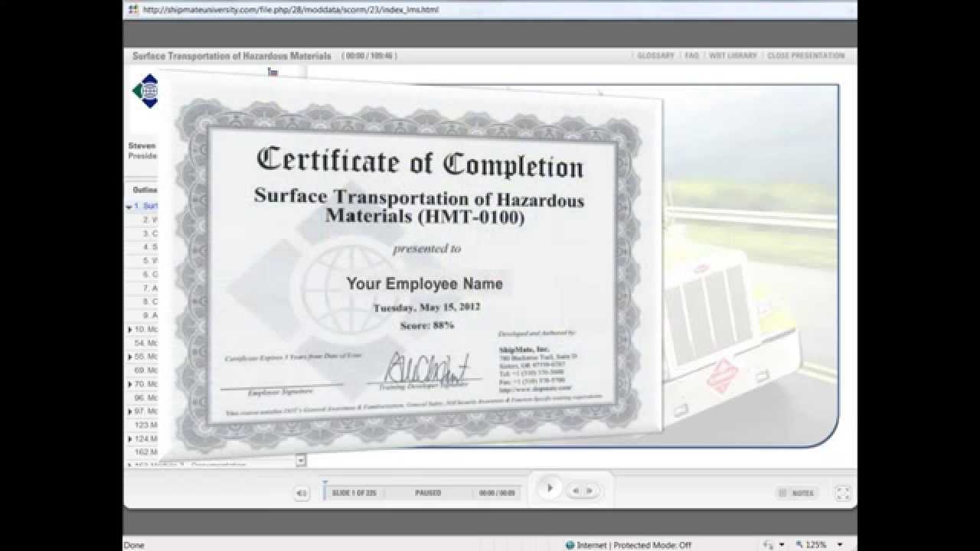Screen dimensions: 980x551
Task: Click the outline scrollbar down arrow
Action: tap(301, 461)
